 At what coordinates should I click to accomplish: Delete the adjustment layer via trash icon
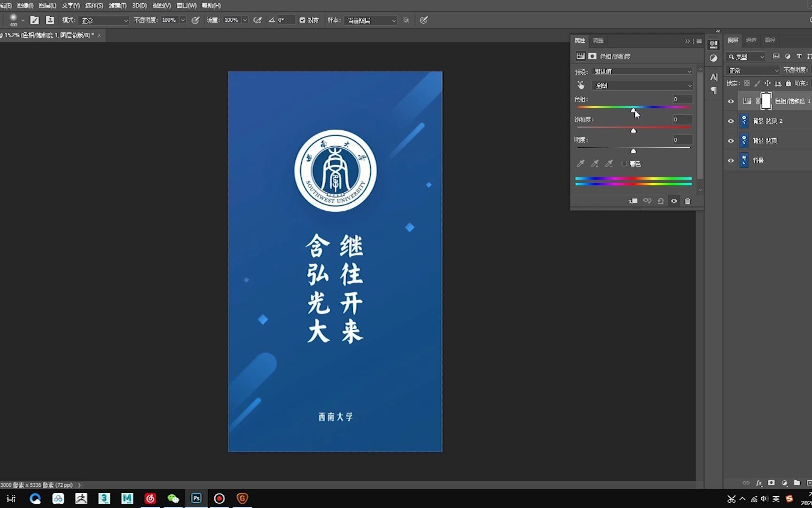(x=687, y=201)
